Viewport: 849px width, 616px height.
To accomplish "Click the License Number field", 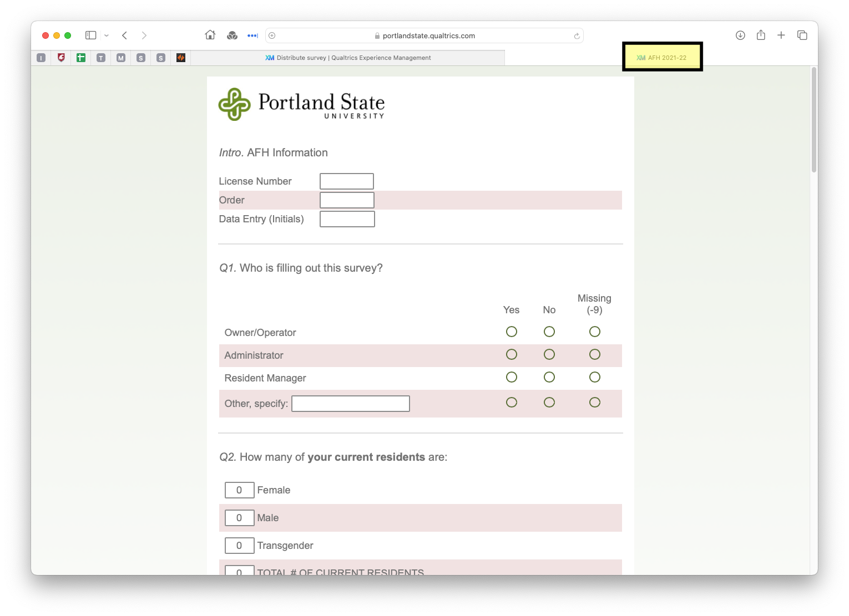I will coord(347,181).
